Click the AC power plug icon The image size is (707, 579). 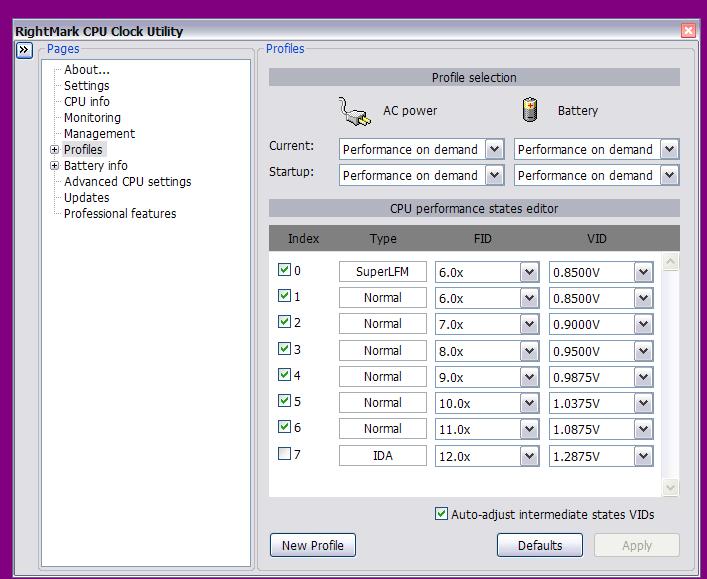coord(355,111)
